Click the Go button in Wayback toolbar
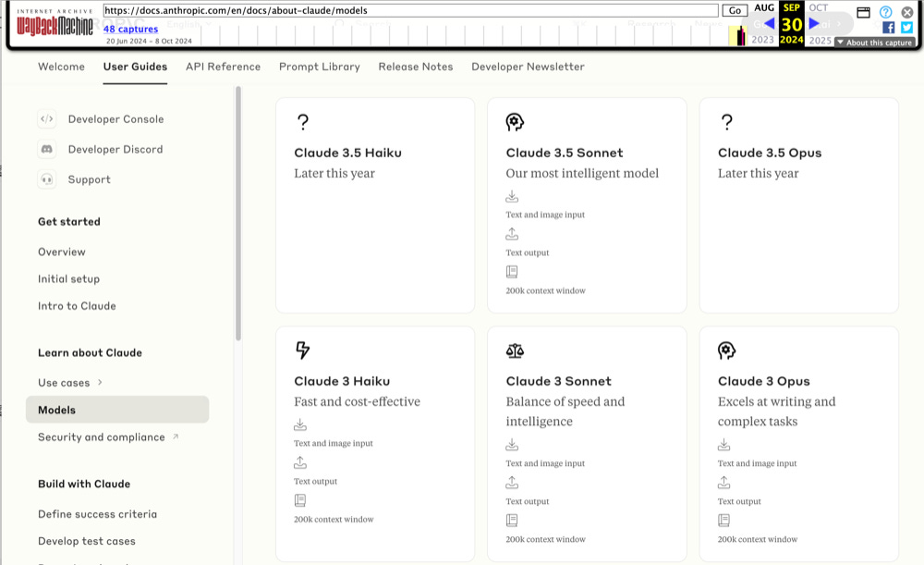Screen dimensions: 924x565 (735, 10)
